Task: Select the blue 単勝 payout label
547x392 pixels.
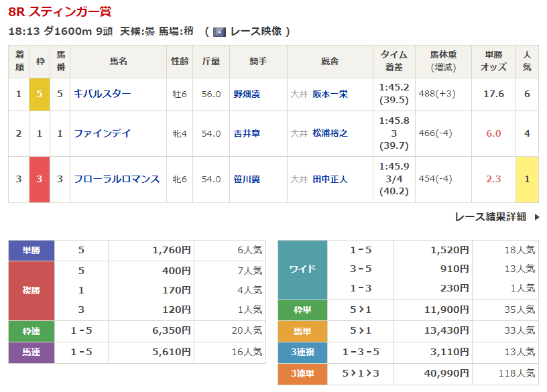Action: point(31,251)
